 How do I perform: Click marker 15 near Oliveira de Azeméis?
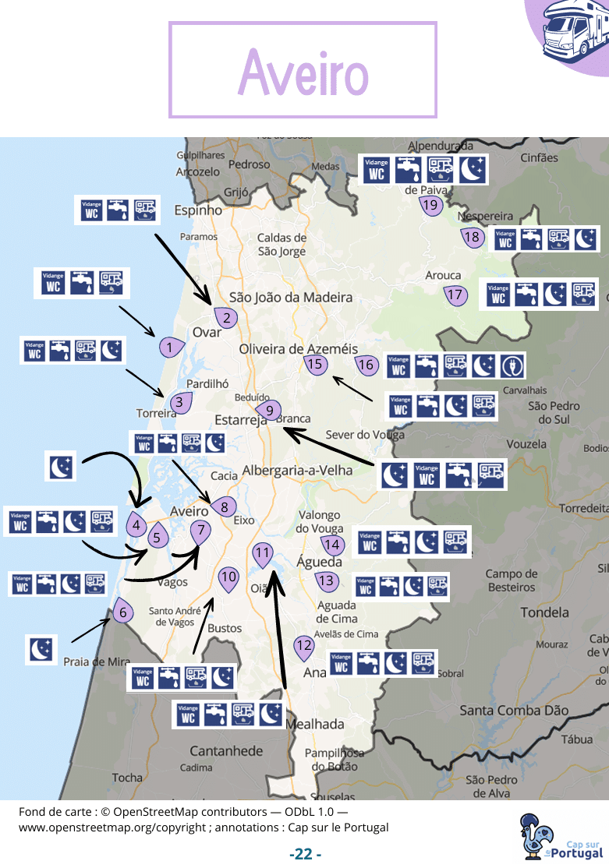[x=315, y=364]
